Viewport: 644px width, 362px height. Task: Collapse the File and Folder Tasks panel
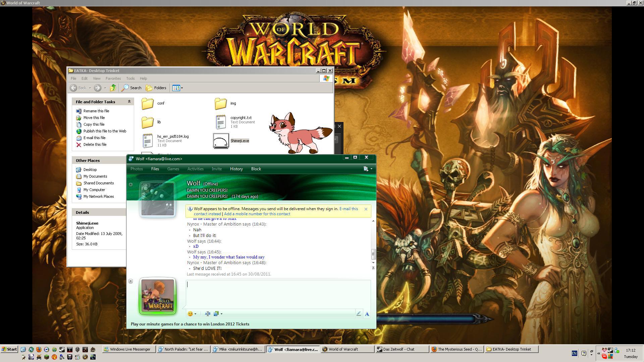129,102
